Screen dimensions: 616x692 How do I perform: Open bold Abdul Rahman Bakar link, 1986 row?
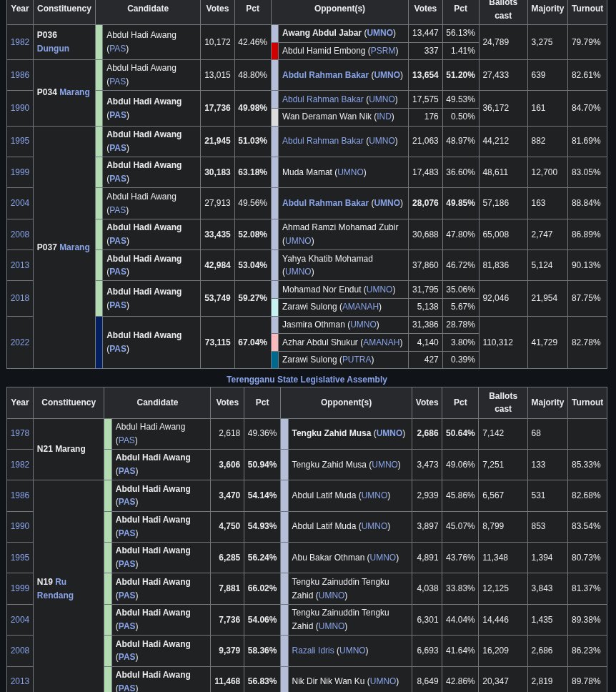click(325, 75)
